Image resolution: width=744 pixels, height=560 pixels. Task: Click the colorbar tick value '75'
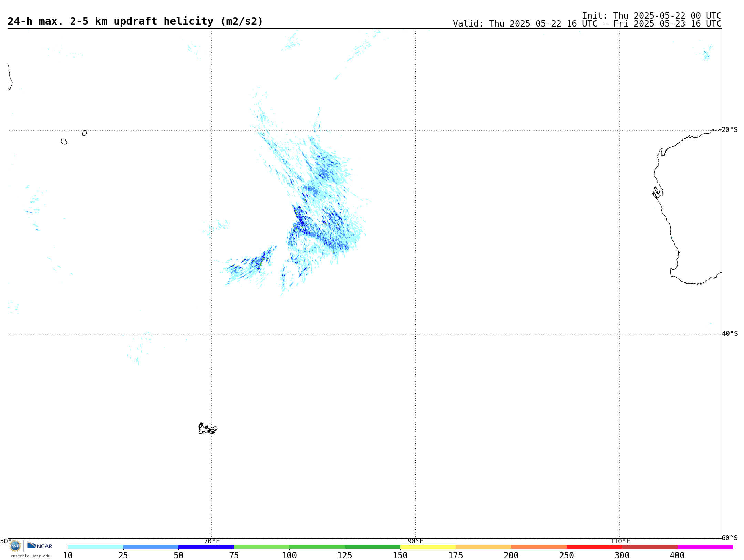pyautogui.click(x=234, y=556)
